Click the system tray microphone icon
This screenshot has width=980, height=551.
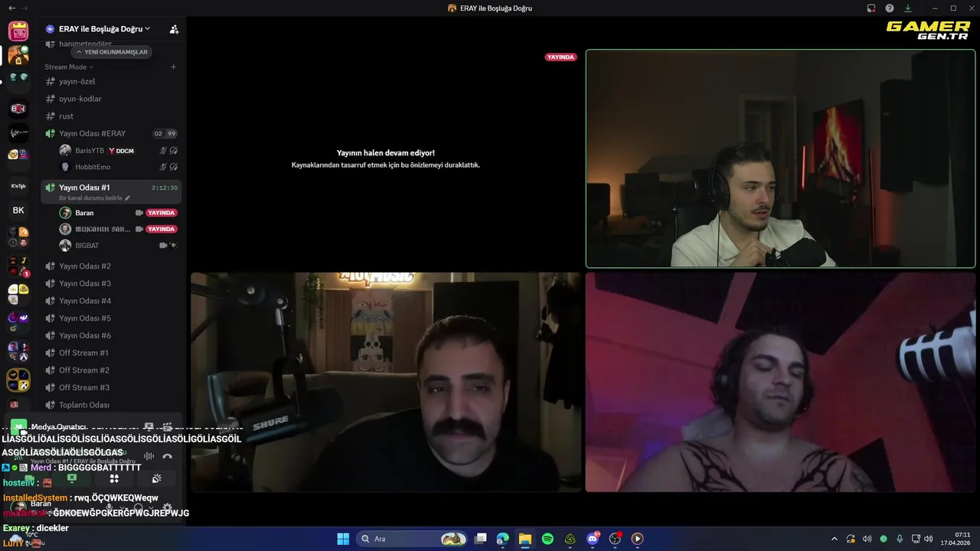[900, 539]
